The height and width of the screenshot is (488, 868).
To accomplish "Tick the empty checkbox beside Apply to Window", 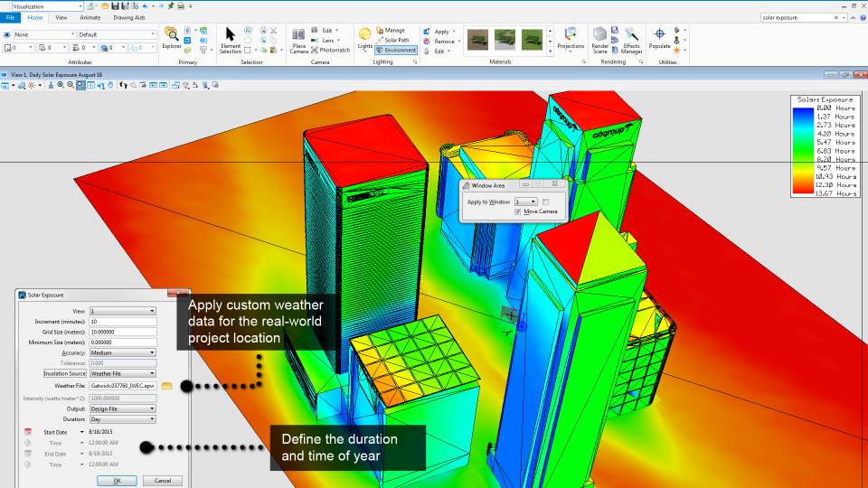I will pyautogui.click(x=545, y=202).
